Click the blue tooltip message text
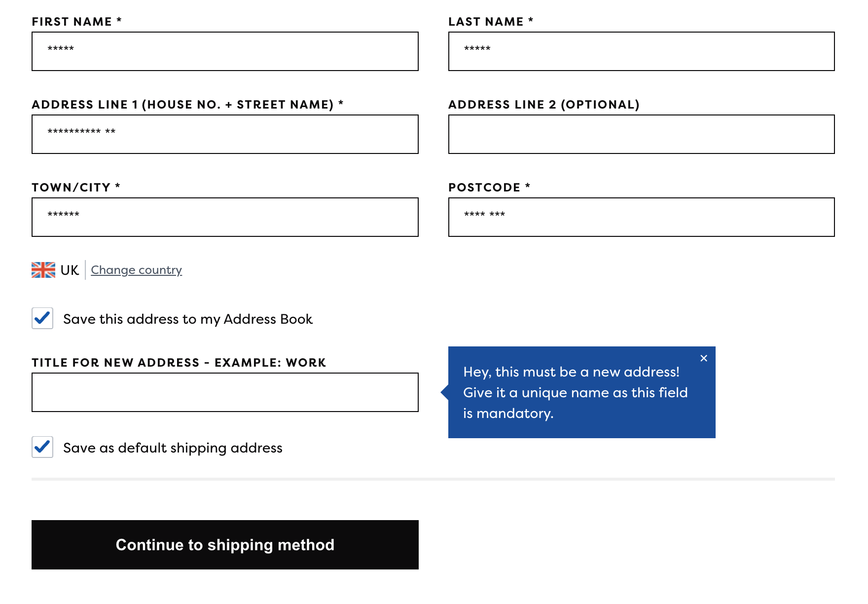This screenshot has width=868, height=604. point(575,393)
